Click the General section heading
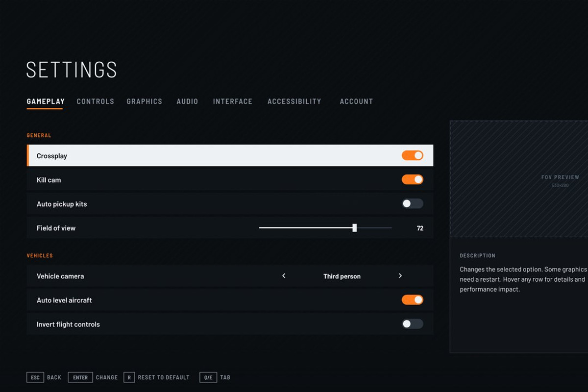Image resolution: width=588 pixels, height=392 pixels. [x=39, y=135]
